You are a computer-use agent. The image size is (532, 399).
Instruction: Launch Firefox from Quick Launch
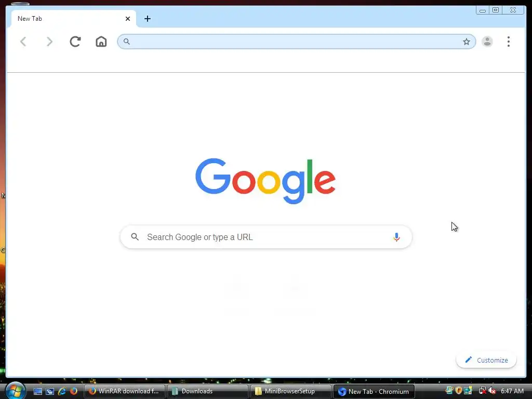coord(73,391)
